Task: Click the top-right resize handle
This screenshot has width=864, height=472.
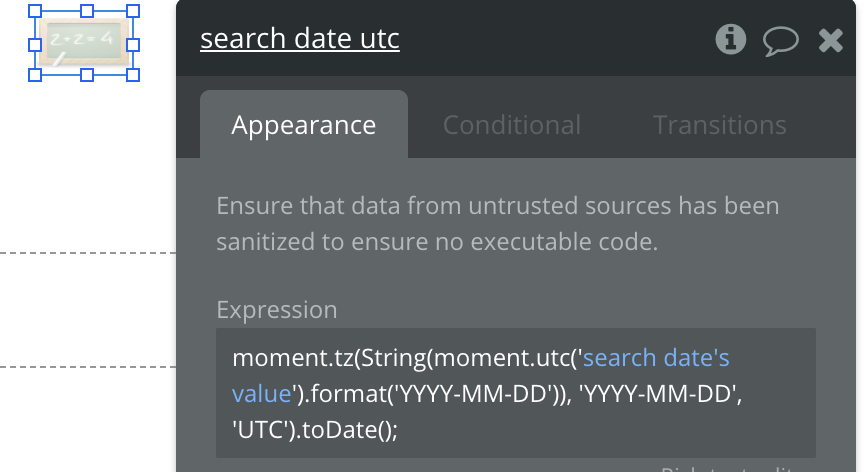Action: pos(133,12)
